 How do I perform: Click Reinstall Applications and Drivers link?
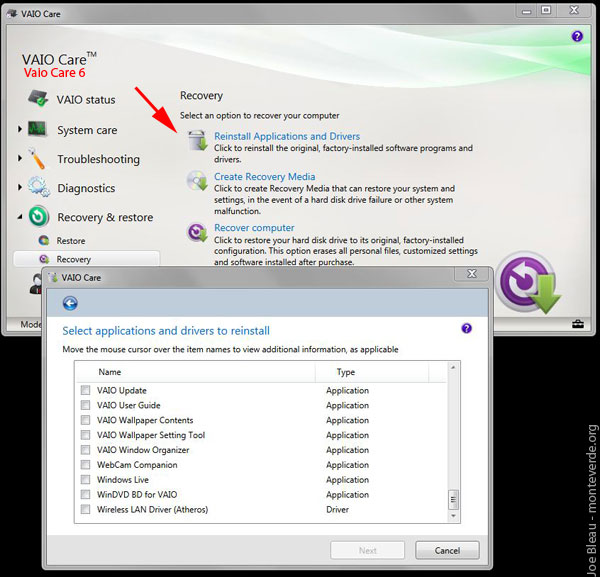pos(287,136)
